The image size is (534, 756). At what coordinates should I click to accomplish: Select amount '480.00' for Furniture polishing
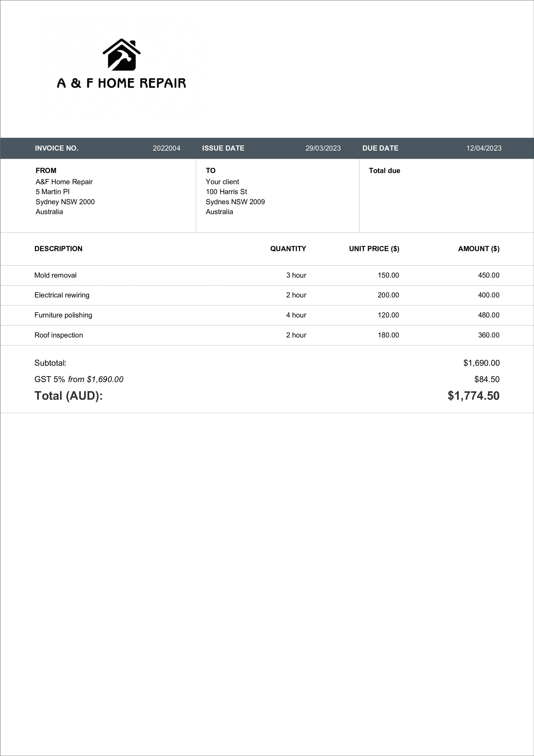click(489, 315)
